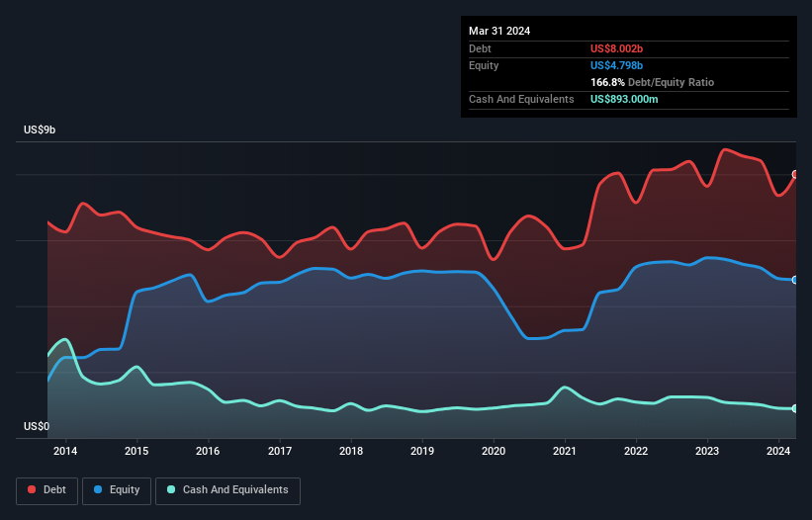Click the Mar 31 2024 tooltip date

point(499,31)
